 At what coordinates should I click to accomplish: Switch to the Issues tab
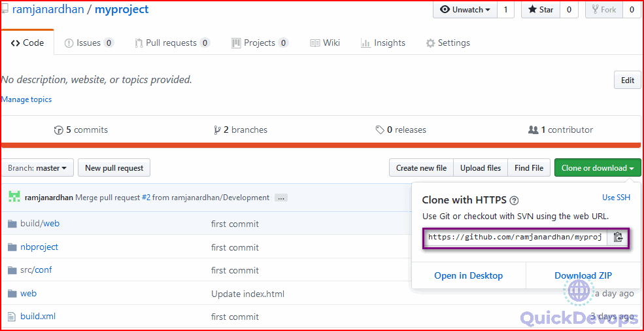(89, 43)
